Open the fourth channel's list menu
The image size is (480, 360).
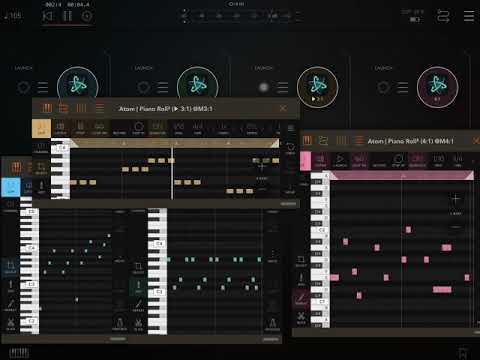tap(403, 88)
